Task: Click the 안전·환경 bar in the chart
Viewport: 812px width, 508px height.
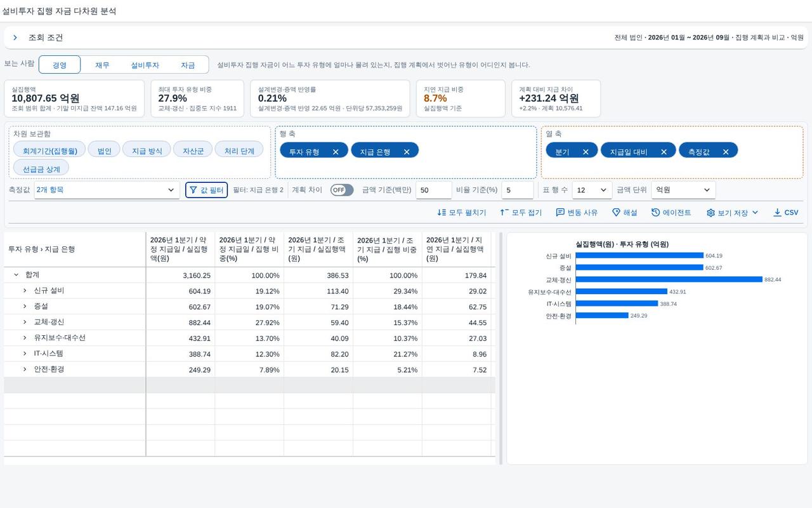Action: tap(602, 316)
